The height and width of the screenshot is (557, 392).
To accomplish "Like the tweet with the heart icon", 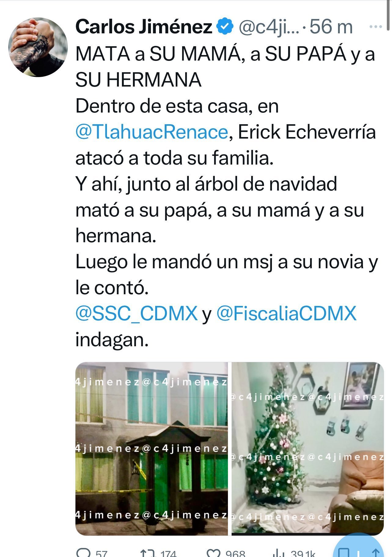I will pos(213,553).
